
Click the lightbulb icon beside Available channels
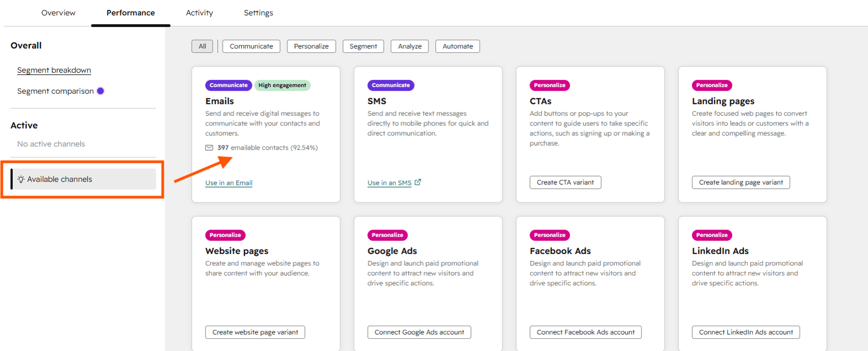point(21,179)
